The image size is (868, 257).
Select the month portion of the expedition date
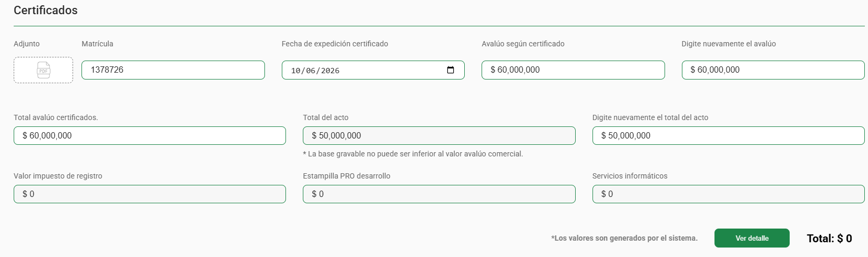pyautogui.click(x=311, y=71)
